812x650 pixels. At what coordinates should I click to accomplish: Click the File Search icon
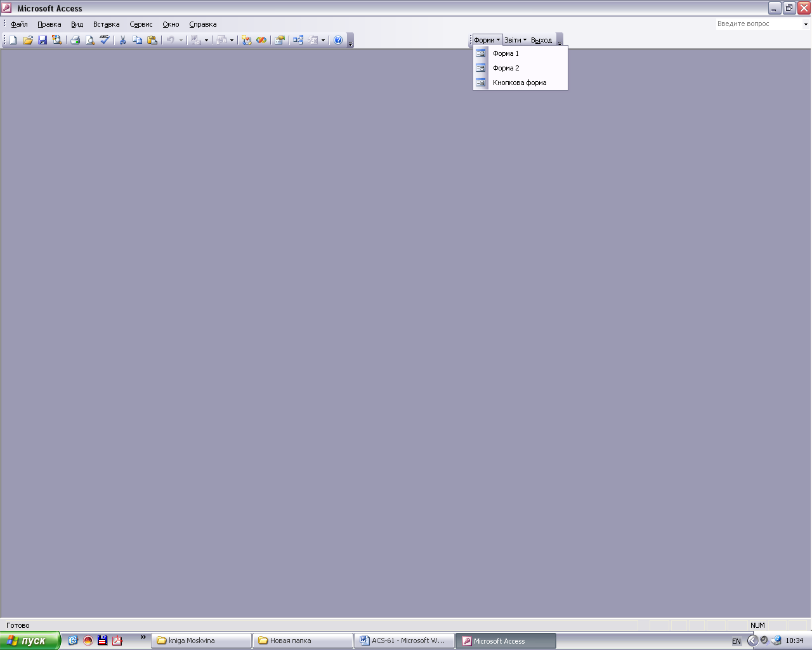tap(57, 40)
